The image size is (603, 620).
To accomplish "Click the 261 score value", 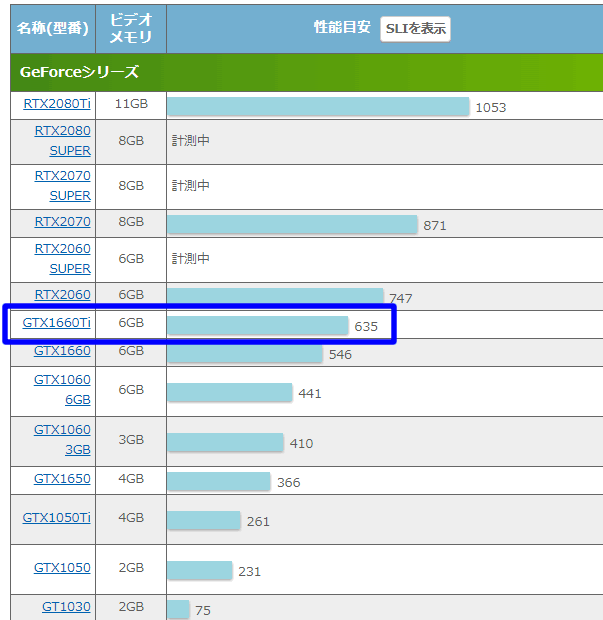I will point(258,522).
